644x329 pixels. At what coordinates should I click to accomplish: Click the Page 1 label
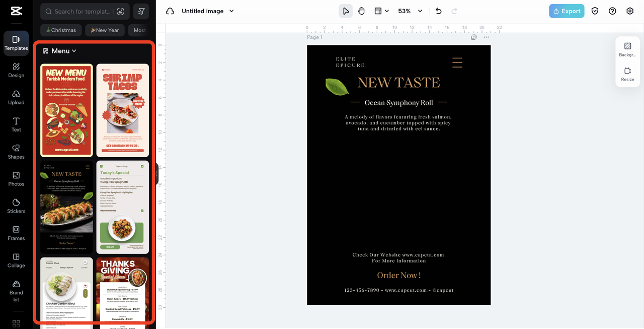[314, 37]
